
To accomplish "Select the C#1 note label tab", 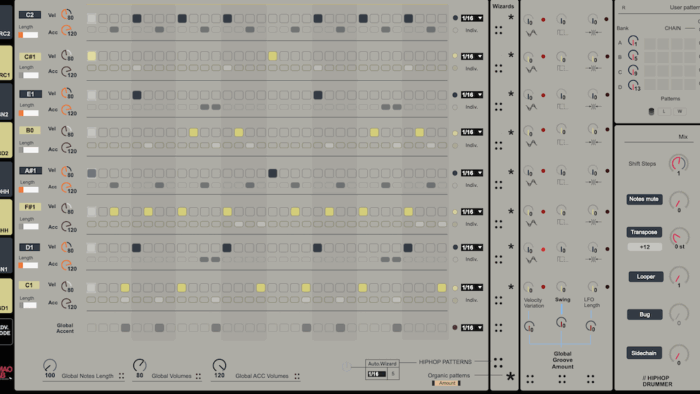I will click(x=30, y=57).
